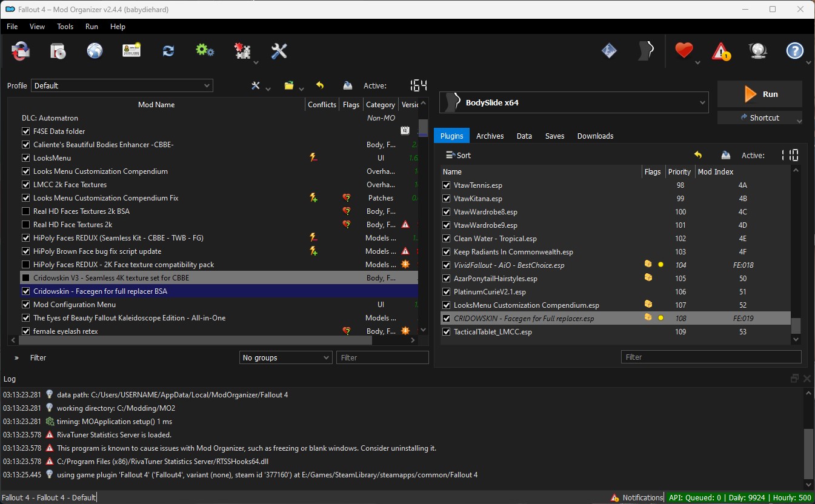Click the Update globe icon in toolbar

(x=758, y=51)
